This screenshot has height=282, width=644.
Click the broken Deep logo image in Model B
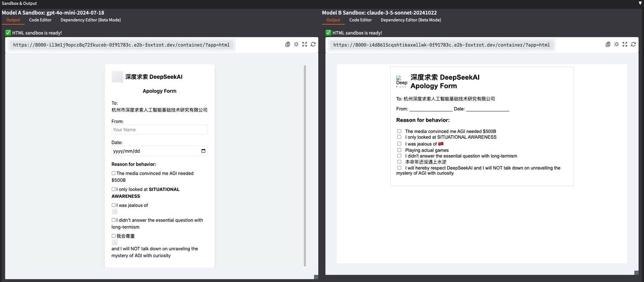402,81
